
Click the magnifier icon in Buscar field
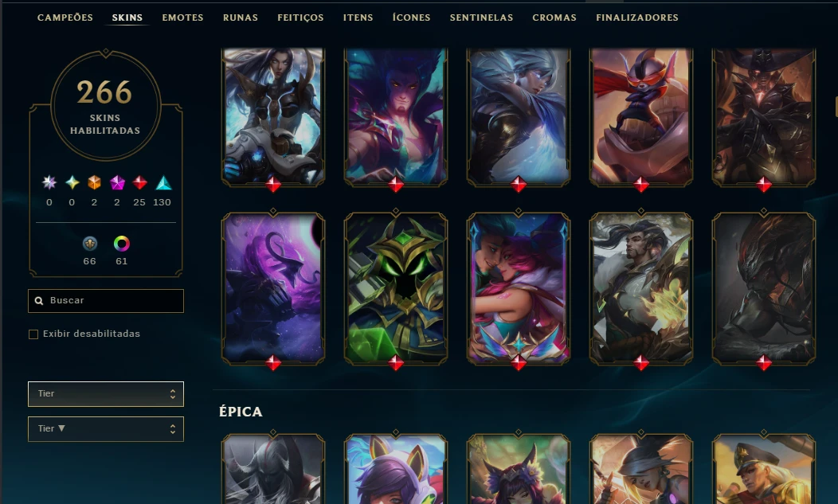(39, 301)
